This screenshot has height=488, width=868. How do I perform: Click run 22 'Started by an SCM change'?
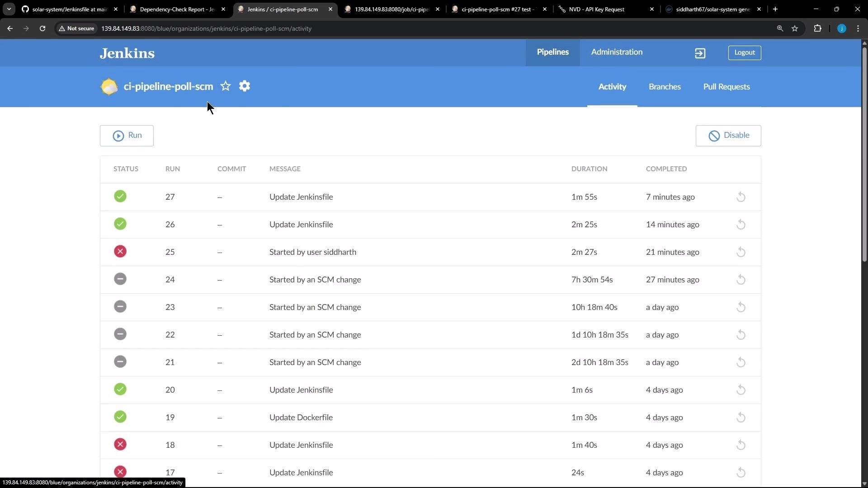click(x=315, y=335)
